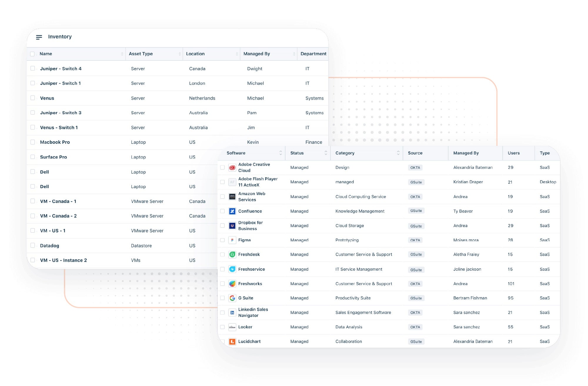Expand the Category column sort dropdown
Screen dimensions: 588x386
coord(396,153)
